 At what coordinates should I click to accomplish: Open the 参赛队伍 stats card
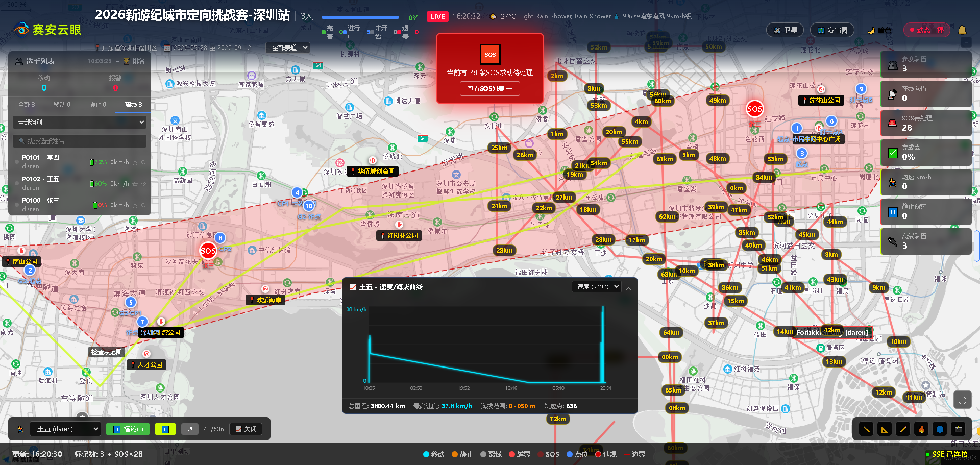[926, 64]
